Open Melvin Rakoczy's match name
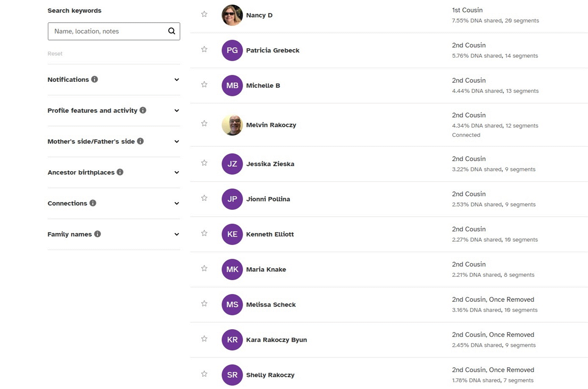This screenshot has height=389, width=588. tap(271, 125)
